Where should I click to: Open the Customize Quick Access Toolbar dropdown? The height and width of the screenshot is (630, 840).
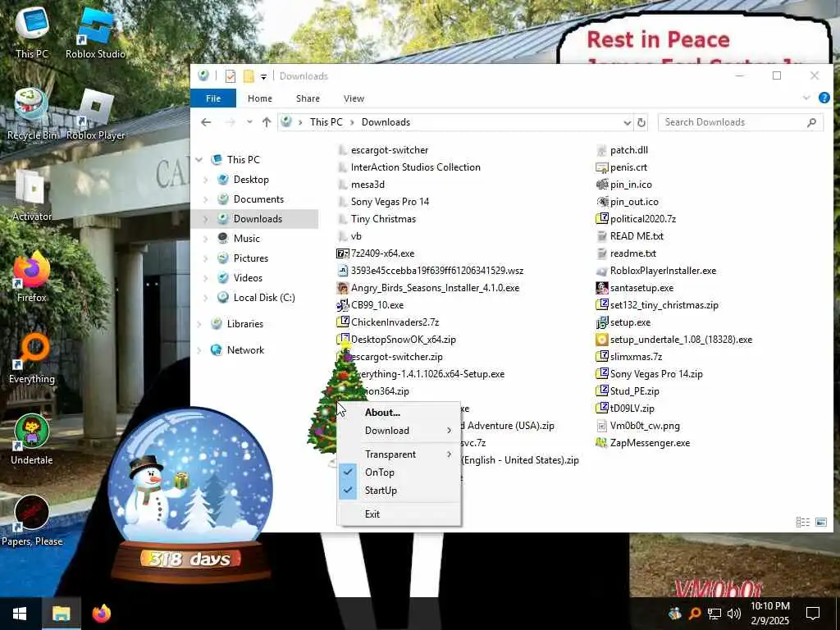tap(263, 76)
